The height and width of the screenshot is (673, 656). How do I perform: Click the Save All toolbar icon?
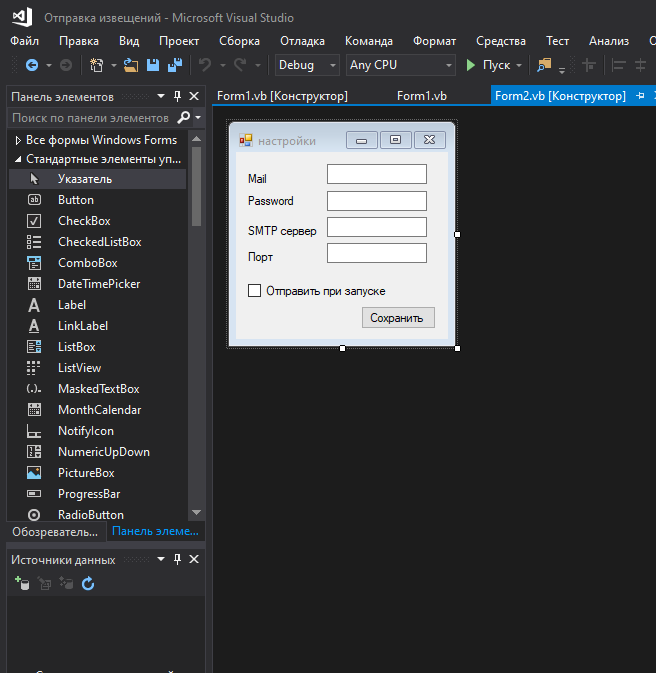174,65
